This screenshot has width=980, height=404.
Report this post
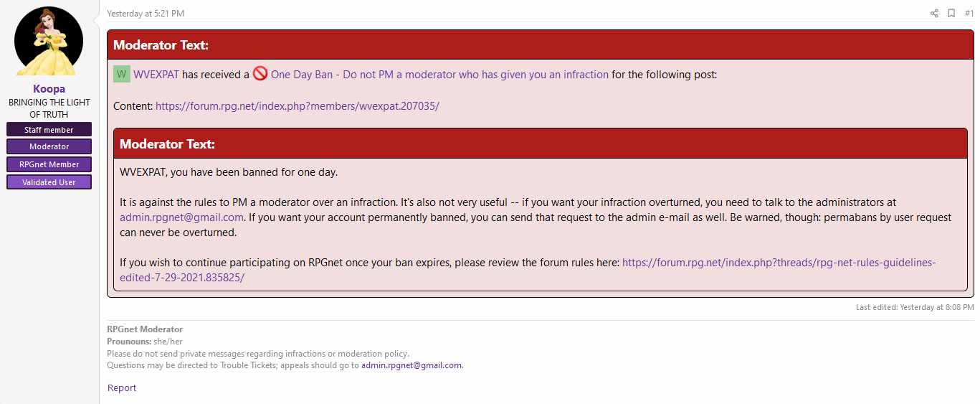pyautogui.click(x=122, y=388)
